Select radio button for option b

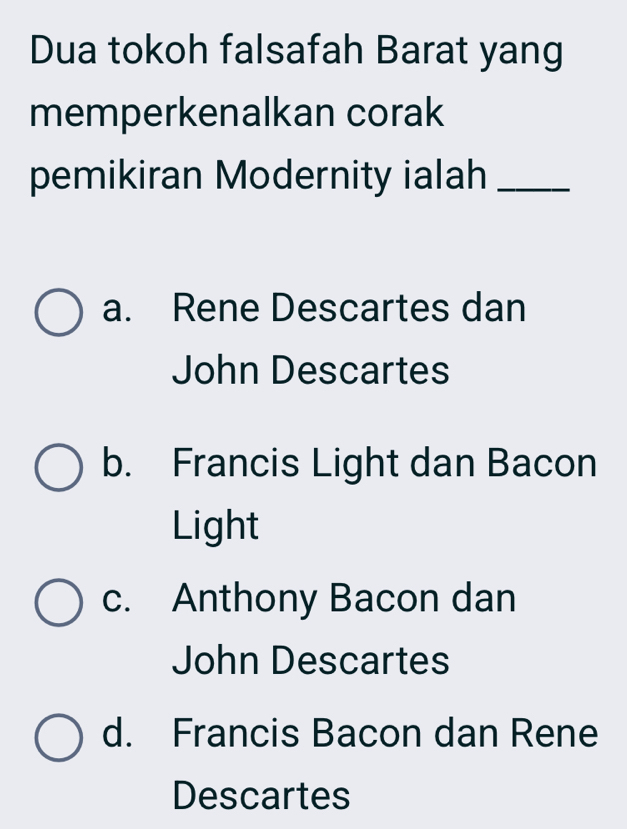59,465
